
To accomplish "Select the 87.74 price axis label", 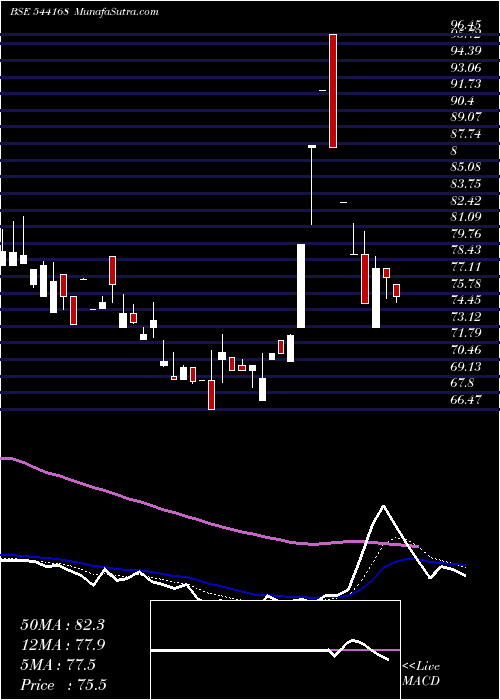I will (x=465, y=134).
